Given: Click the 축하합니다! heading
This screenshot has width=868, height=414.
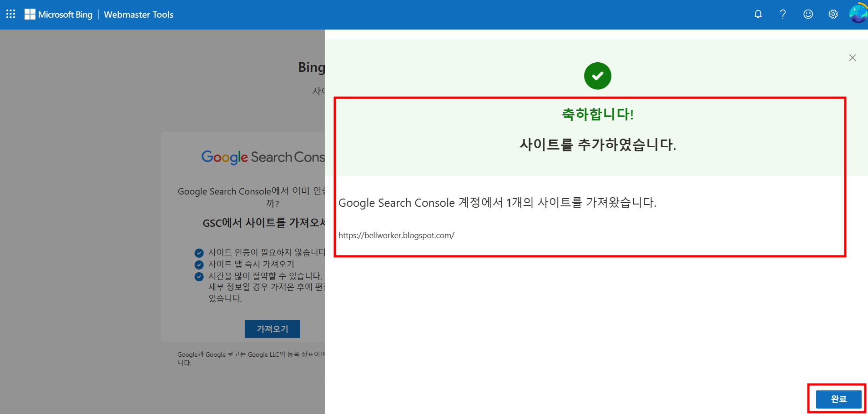Looking at the screenshot, I should click(x=597, y=114).
